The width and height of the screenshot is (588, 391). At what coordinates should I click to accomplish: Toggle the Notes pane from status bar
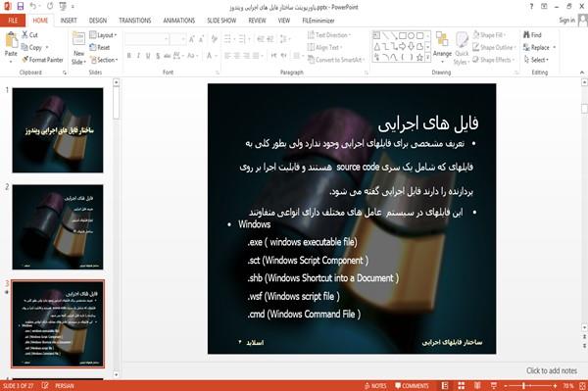point(375,386)
